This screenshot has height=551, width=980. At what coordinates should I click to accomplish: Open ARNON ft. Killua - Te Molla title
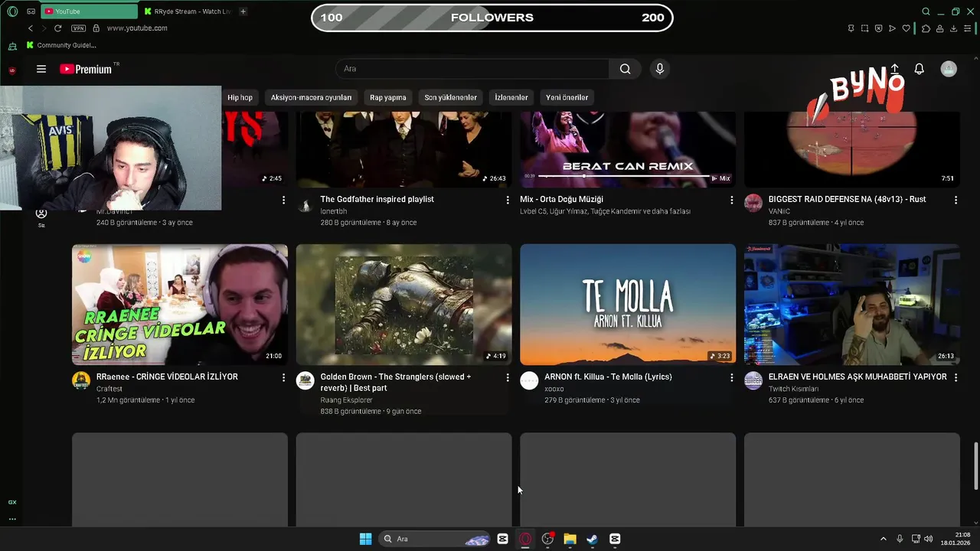(x=608, y=377)
